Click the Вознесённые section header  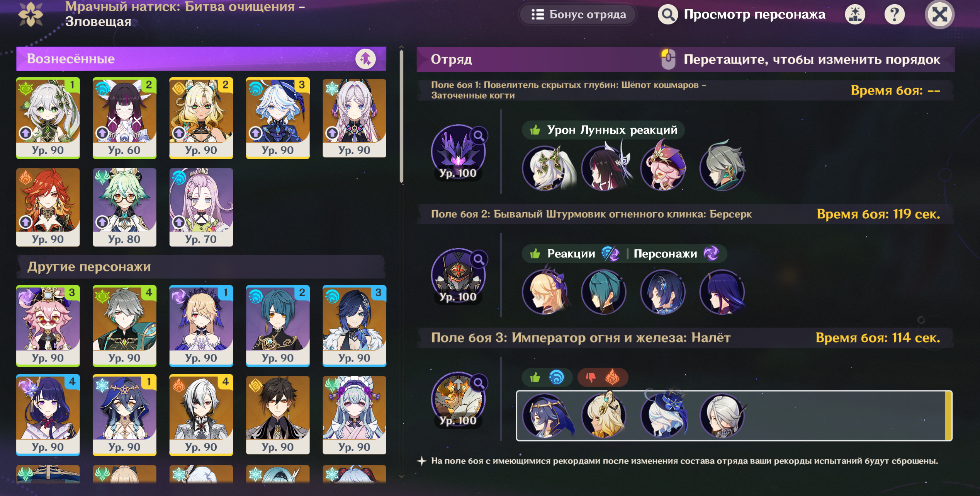pos(201,59)
